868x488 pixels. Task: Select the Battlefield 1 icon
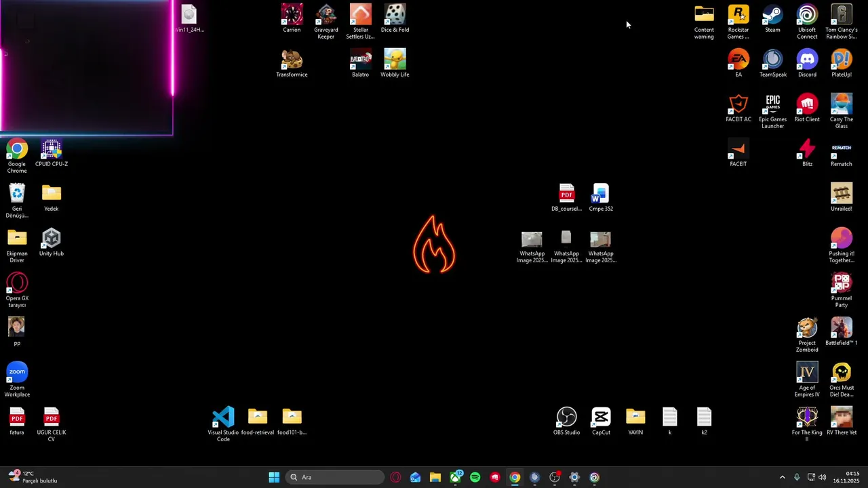coord(842,331)
